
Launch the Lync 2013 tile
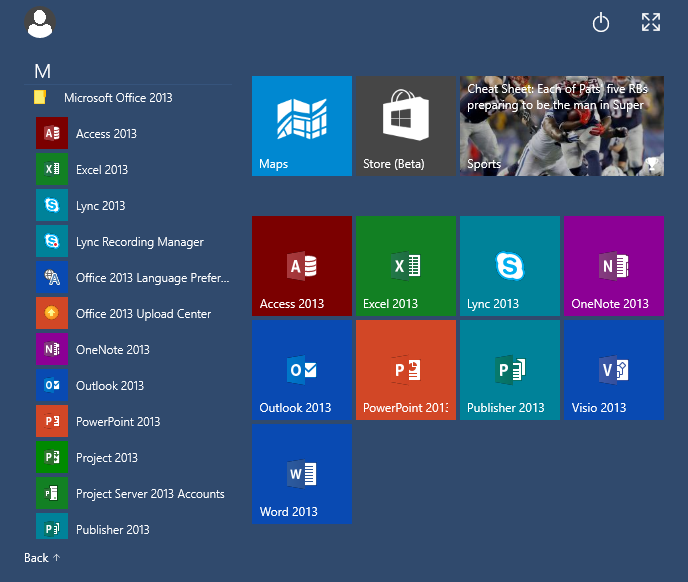coord(510,266)
